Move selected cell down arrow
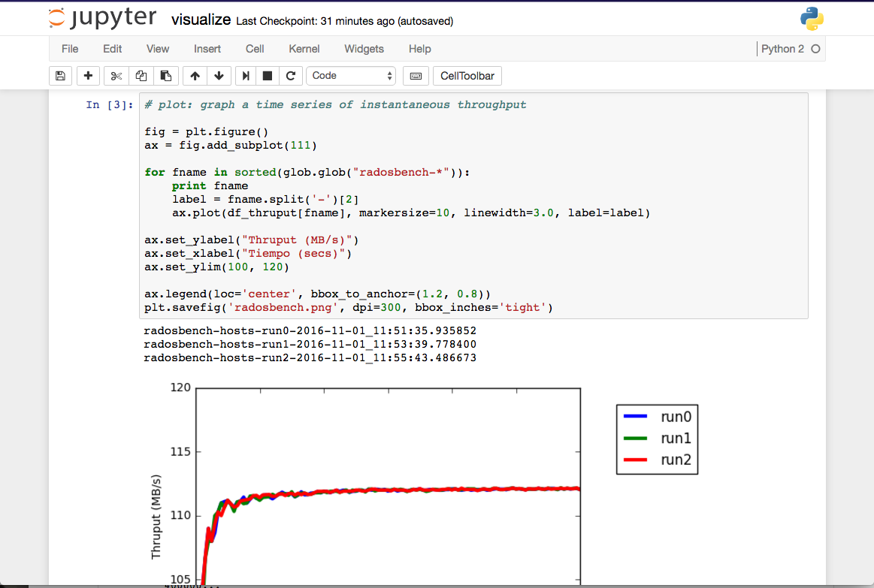 219,76
